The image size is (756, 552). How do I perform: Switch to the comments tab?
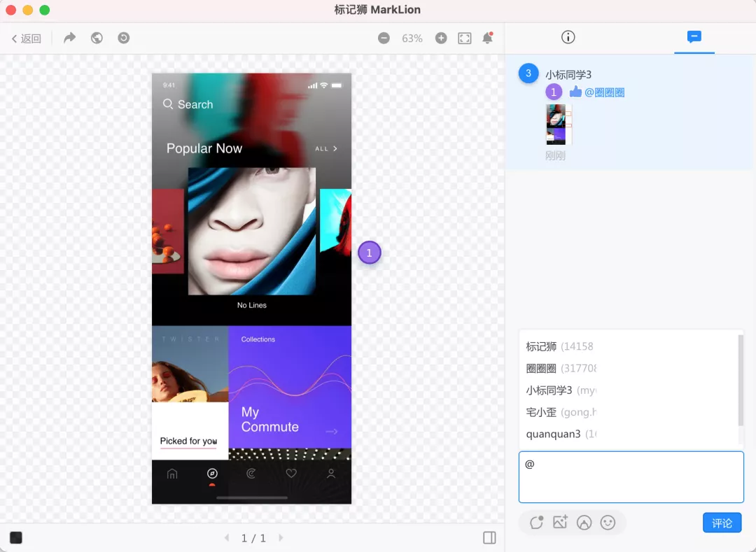[694, 37]
